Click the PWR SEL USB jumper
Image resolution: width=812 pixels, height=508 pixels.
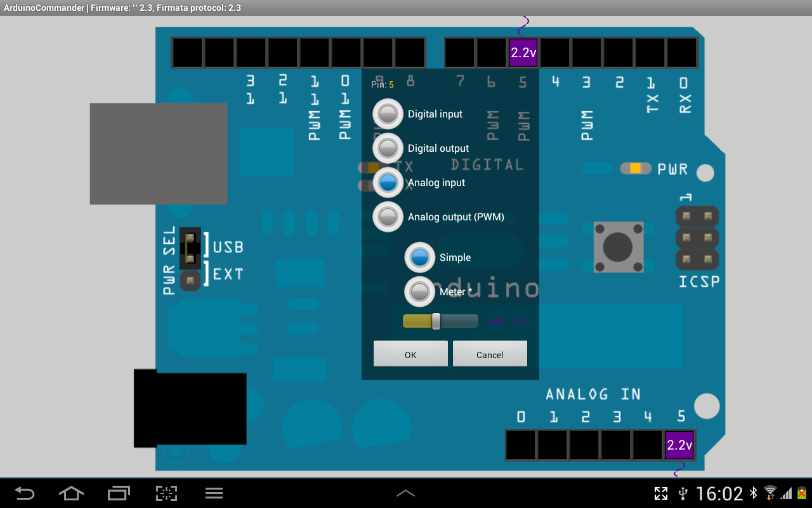[x=190, y=248]
